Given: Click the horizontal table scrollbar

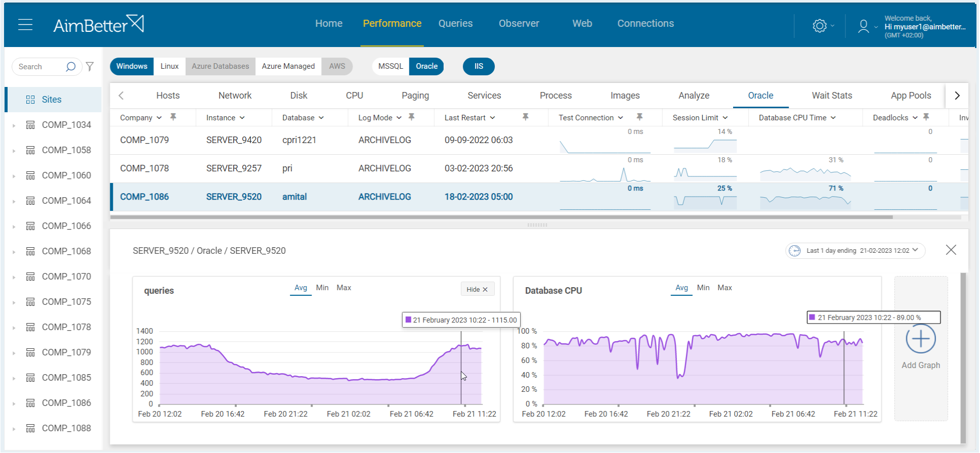Looking at the screenshot, I should coord(501,217).
